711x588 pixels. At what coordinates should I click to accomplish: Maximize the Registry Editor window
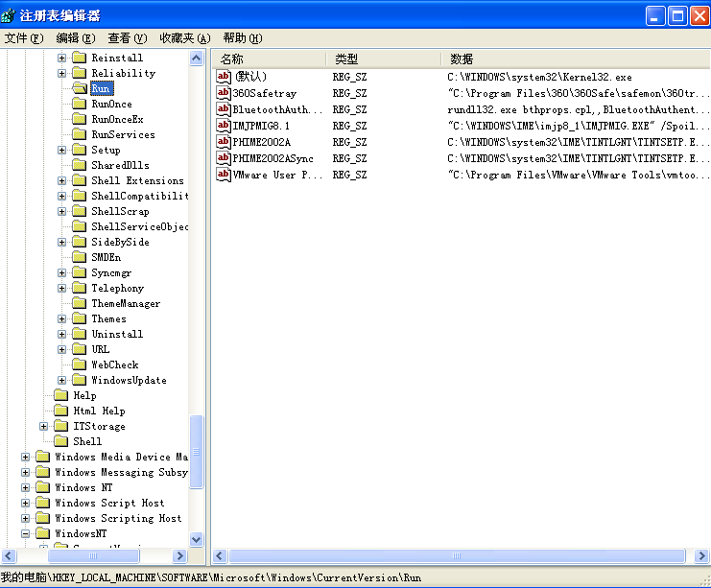tap(677, 16)
